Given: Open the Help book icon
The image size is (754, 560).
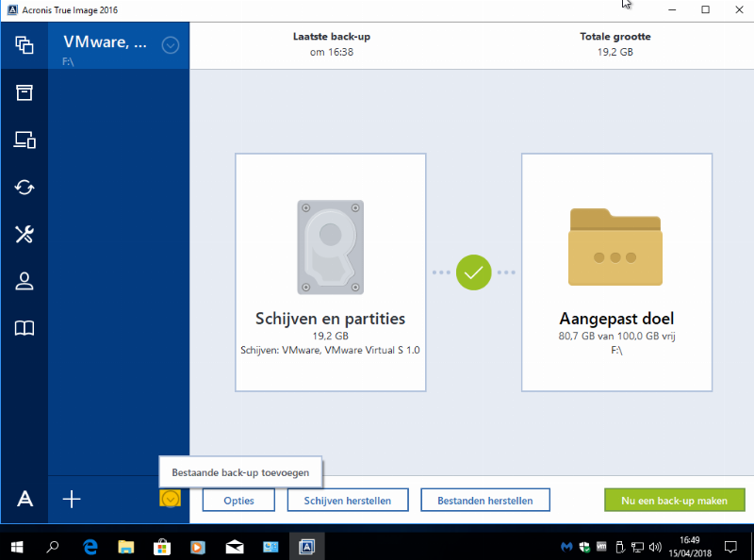Looking at the screenshot, I should [25, 328].
